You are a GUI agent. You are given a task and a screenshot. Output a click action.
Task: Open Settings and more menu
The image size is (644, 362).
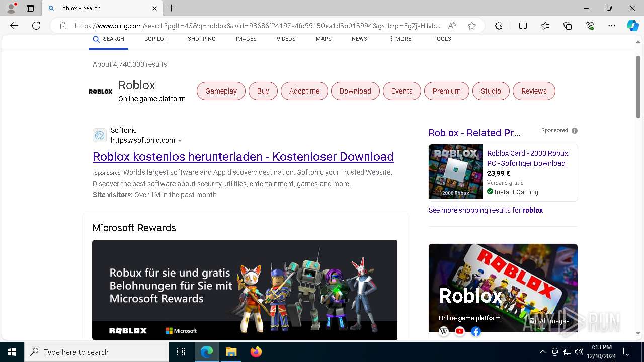612,26
